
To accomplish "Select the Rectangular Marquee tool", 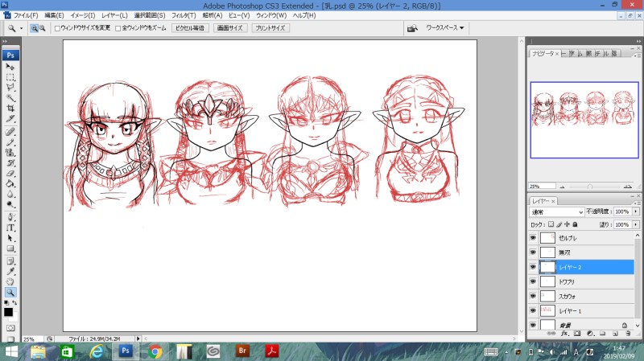I will coord(10,77).
